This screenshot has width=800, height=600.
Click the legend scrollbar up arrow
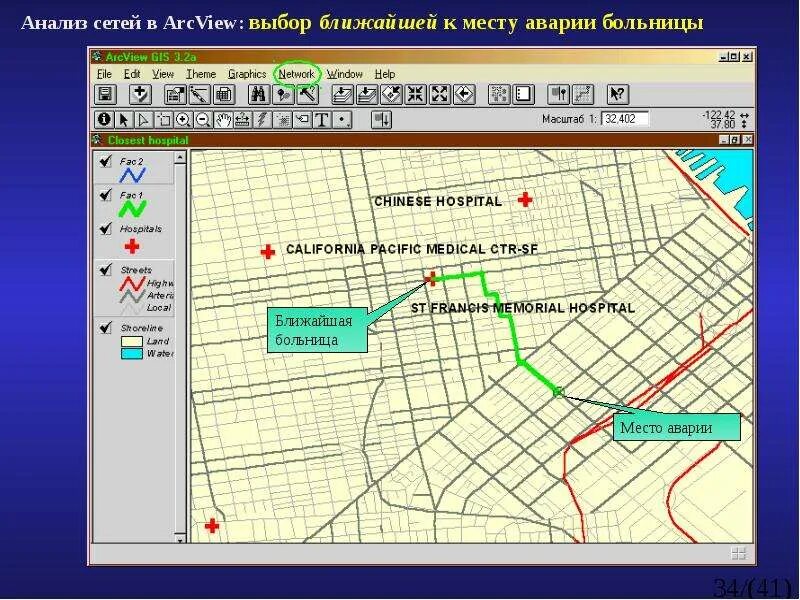tap(180, 158)
